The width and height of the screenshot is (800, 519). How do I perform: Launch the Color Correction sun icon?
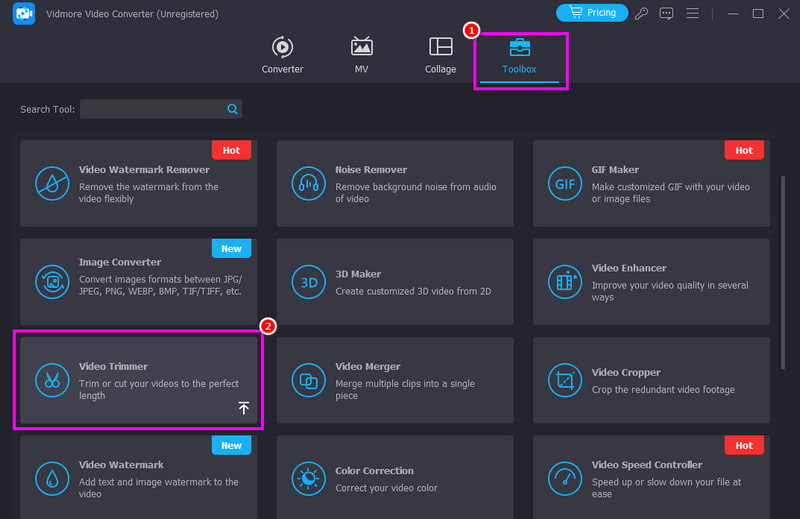coord(308,479)
